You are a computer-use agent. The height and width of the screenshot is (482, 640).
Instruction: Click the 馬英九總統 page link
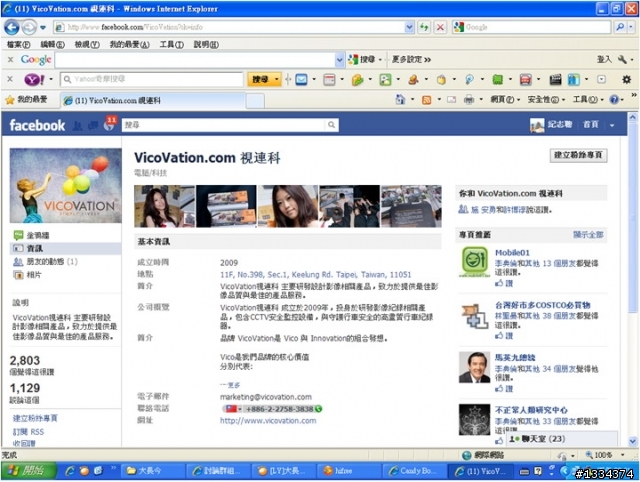coord(515,358)
